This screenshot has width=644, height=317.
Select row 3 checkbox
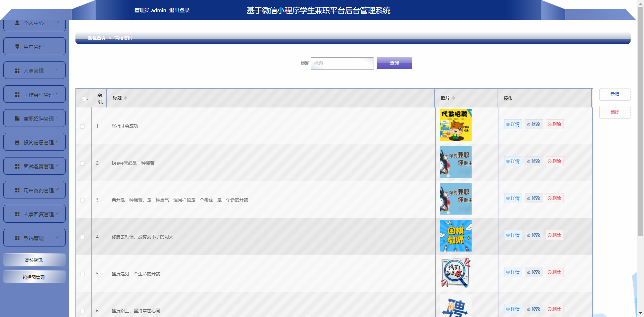83,200
